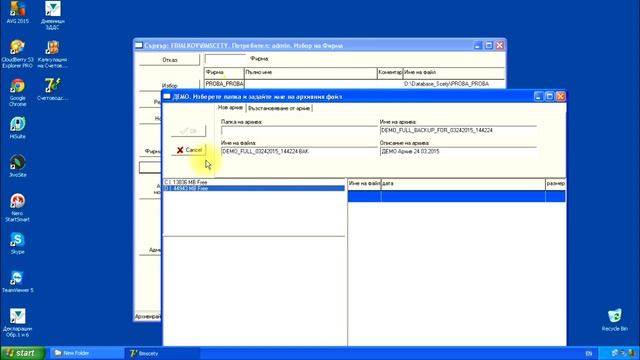Open the JivoSite desktop icon
This screenshot has height=360, width=640.
(18, 166)
